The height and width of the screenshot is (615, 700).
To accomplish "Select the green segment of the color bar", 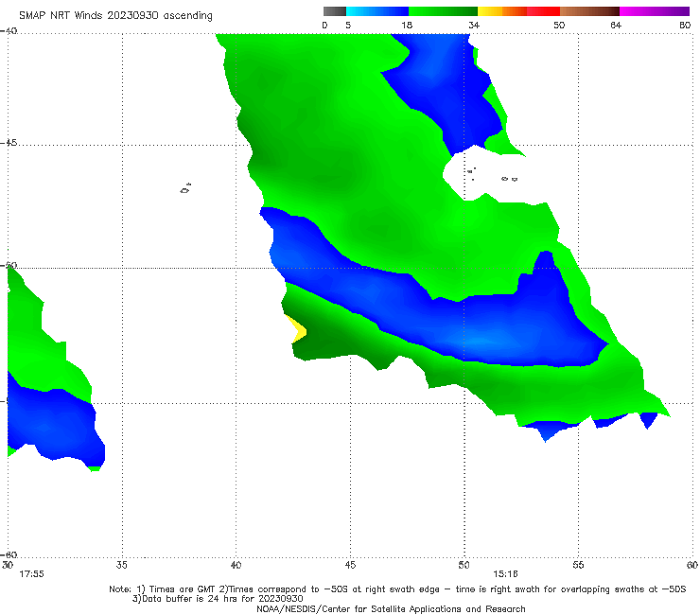I will click(x=443, y=11).
